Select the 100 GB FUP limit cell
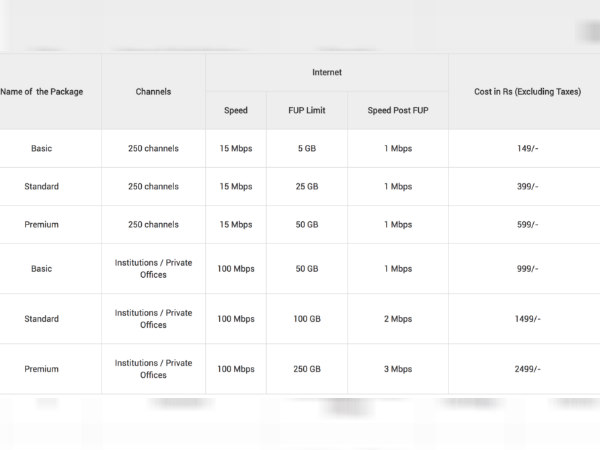The width and height of the screenshot is (600, 450). (307, 318)
